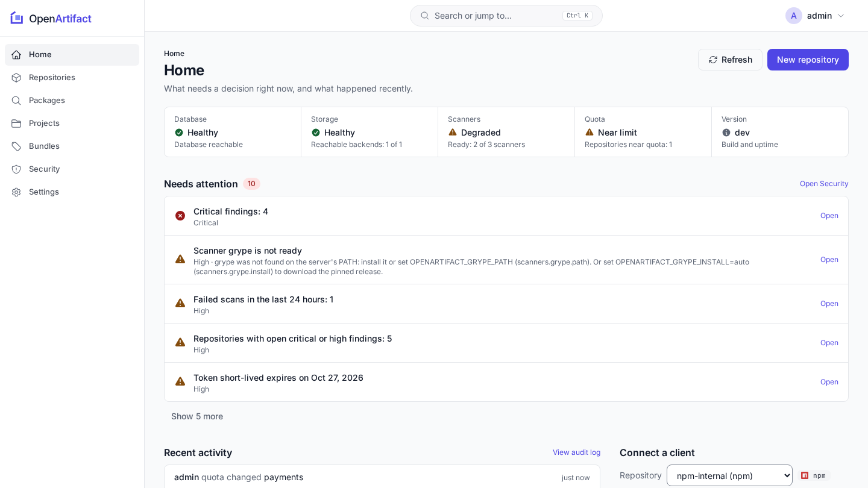Click the search magnifier icon in top bar
The height and width of the screenshot is (488, 868).
(425, 16)
